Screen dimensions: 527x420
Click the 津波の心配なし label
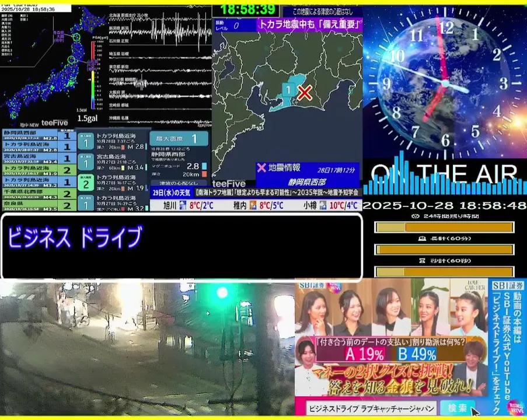tap(179, 183)
